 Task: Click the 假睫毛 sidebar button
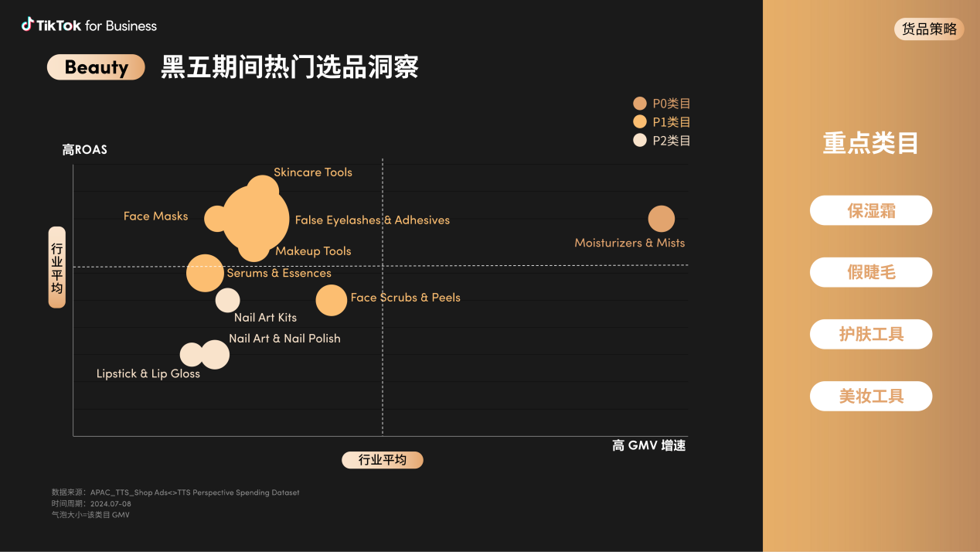click(x=870, y=272)
